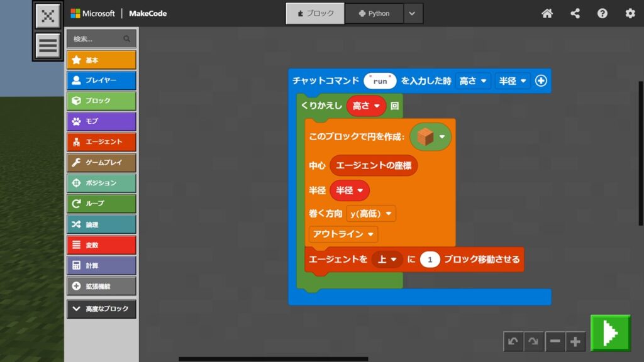Click the undo arrow button
The width and height of the screenshot is (644, 362).
click(513, 341)
